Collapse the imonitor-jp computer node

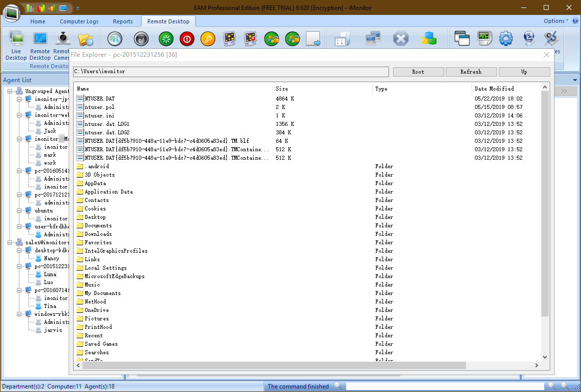[x=19, y=99]
